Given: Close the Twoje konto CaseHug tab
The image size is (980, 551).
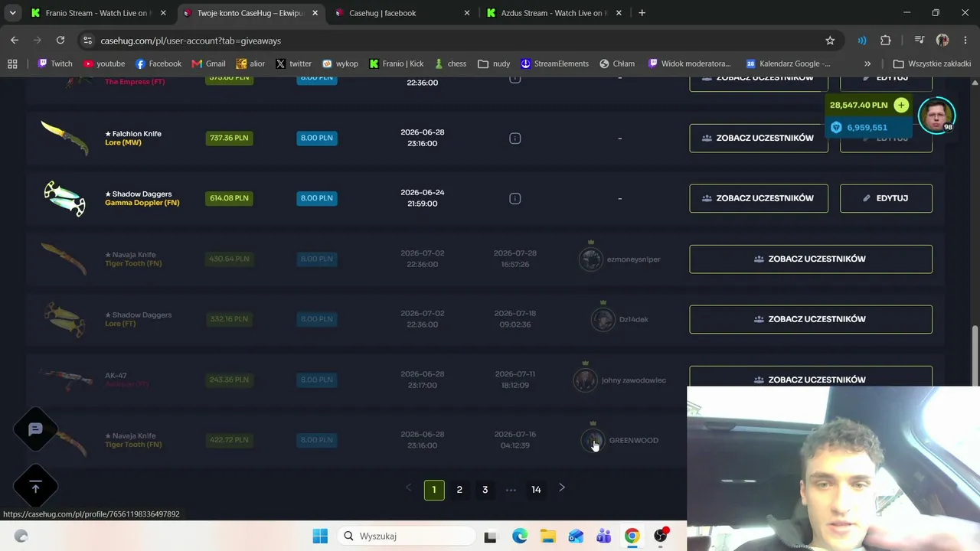Looking at the screenshot, I should [315, 13].
